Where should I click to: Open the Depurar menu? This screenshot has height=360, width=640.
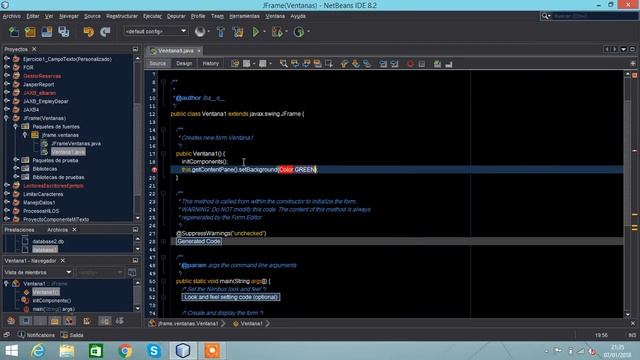coord(176,16)
